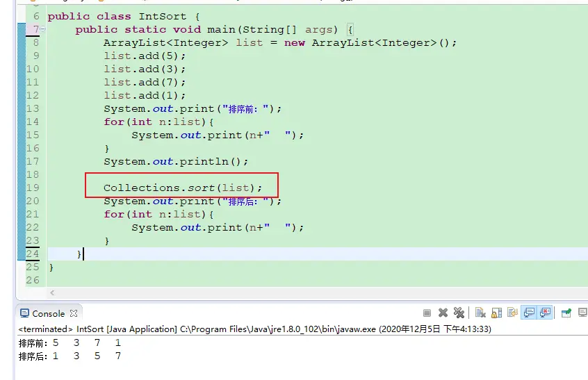
Task: Click the horizontal scrollbar left arrow
Action: click(51, 293)
